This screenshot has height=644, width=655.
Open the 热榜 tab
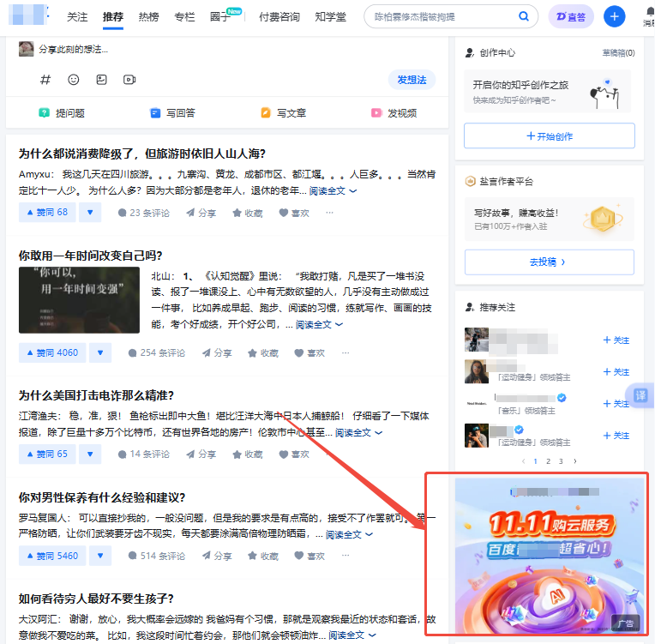coord(148,16)
